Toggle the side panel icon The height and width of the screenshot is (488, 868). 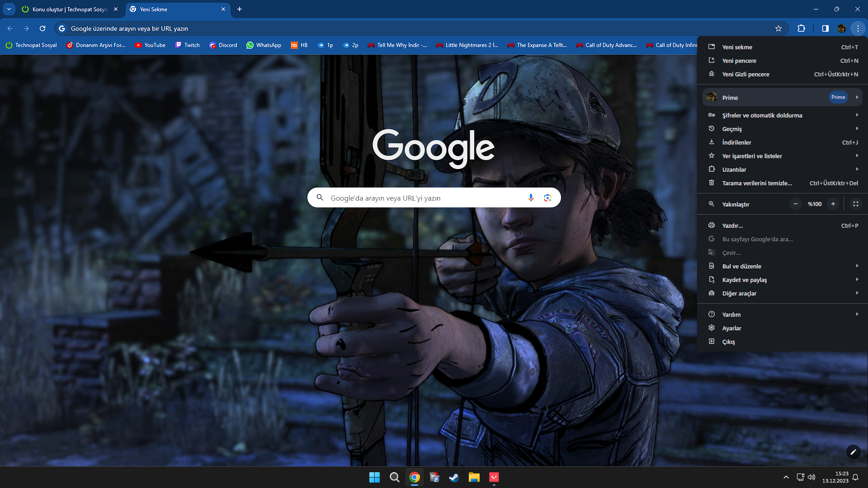pyautogui.click(x=825, y=28)
